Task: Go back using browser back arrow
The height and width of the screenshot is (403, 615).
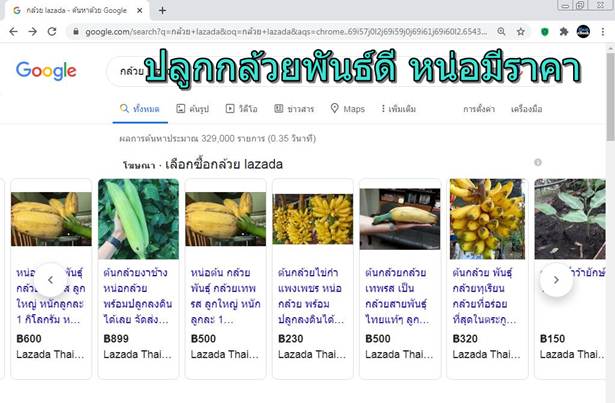Action: click(13, 32)
